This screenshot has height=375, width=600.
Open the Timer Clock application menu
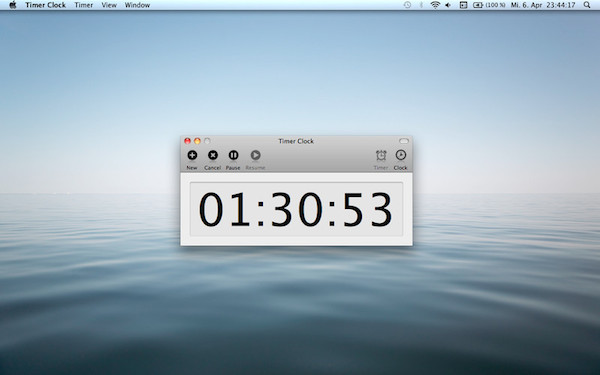(46, 5)
